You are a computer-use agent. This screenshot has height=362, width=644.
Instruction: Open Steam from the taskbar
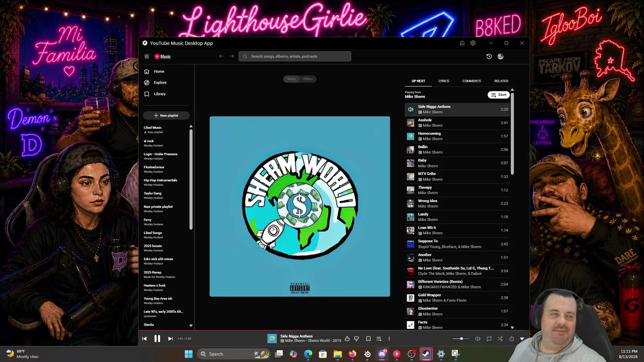pos(426,354)
